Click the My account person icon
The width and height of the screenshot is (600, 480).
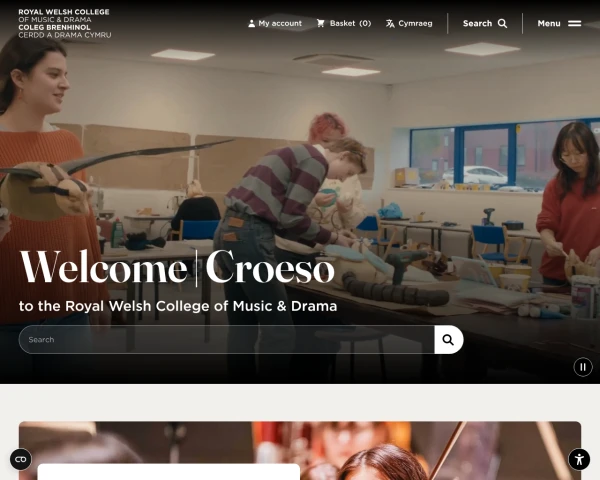pos(251,24)
